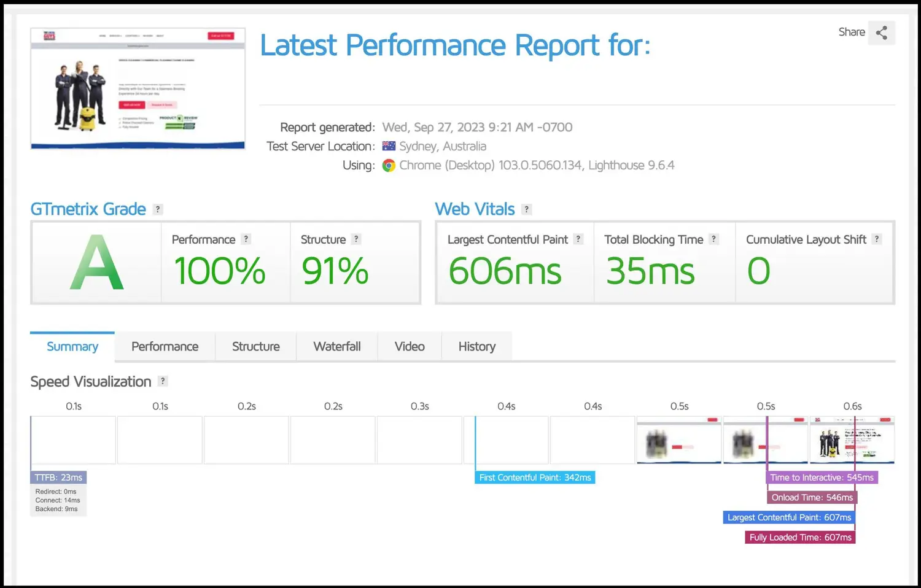Open the Video tab
The width and height of the screenshot is (921, 588).
(x=409, y=346)
